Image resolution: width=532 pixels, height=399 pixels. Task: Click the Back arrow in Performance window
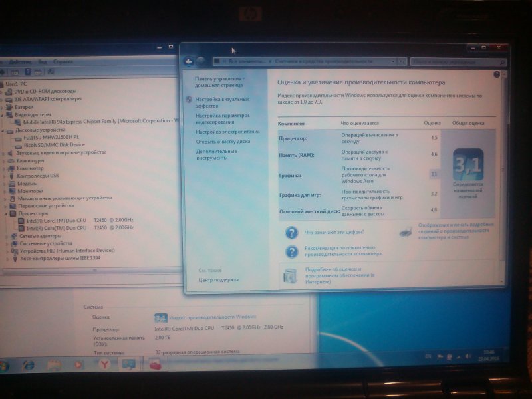(x=190, y=61)
